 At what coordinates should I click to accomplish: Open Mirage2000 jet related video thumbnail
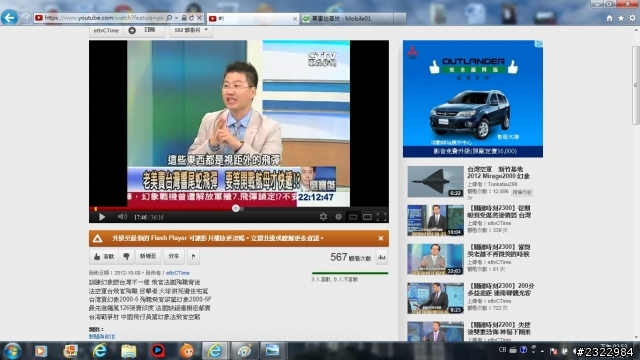click(x=435, y=182)
